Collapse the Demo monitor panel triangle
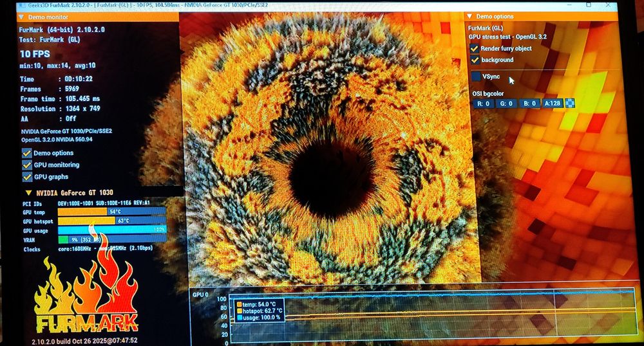This screenshot has height=346, width=644. pyautogui.click(x=21, y=17)
